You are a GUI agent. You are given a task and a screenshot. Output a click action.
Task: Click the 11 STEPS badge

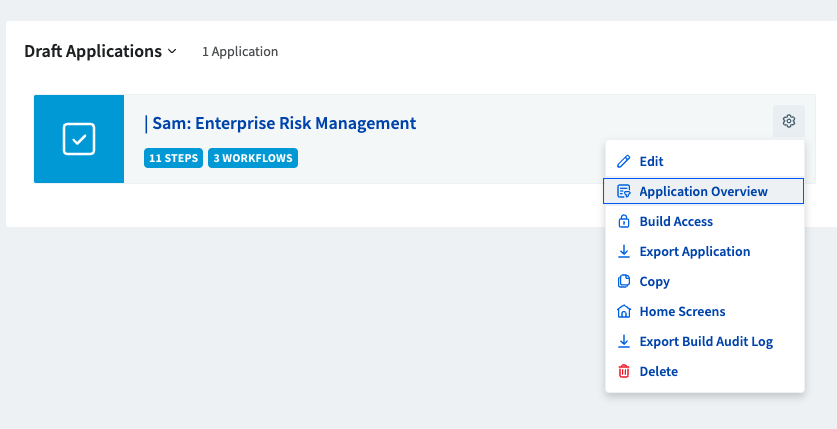click(173, 158)
